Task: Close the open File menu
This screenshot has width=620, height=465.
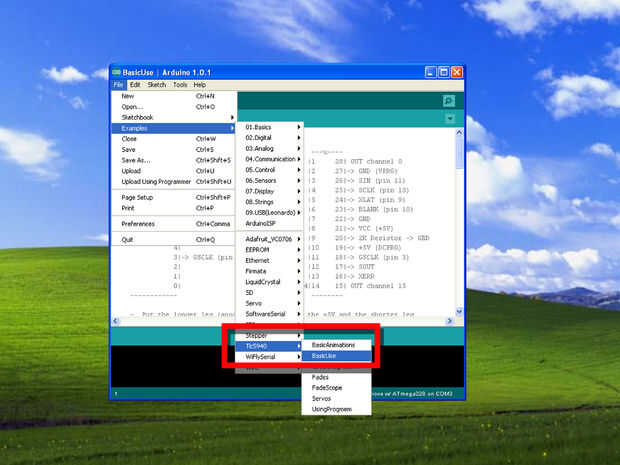Action: coord(118,85)
